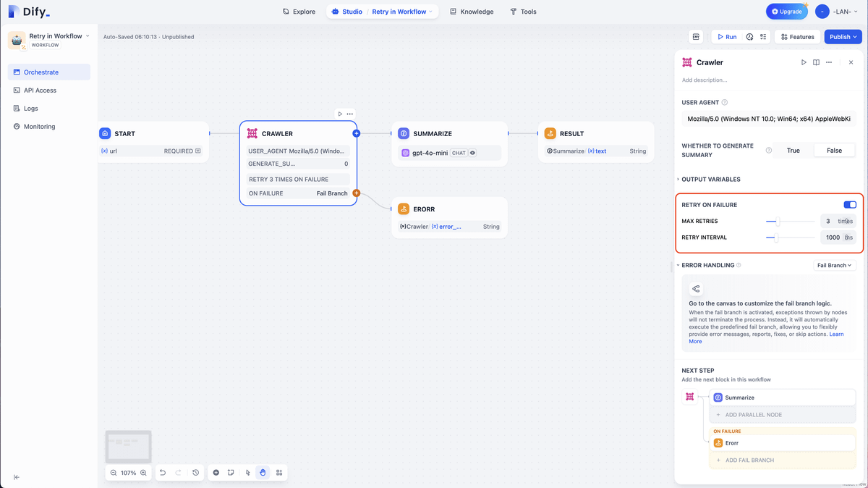Click the Max Retries value field
The image size is (868, 488).
point(838,222)
